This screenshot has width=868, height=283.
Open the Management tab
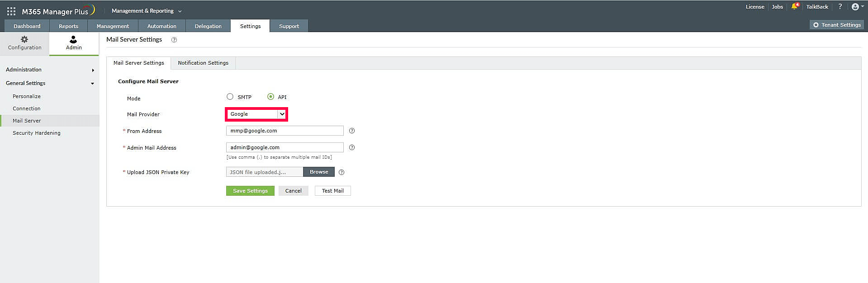113,26
